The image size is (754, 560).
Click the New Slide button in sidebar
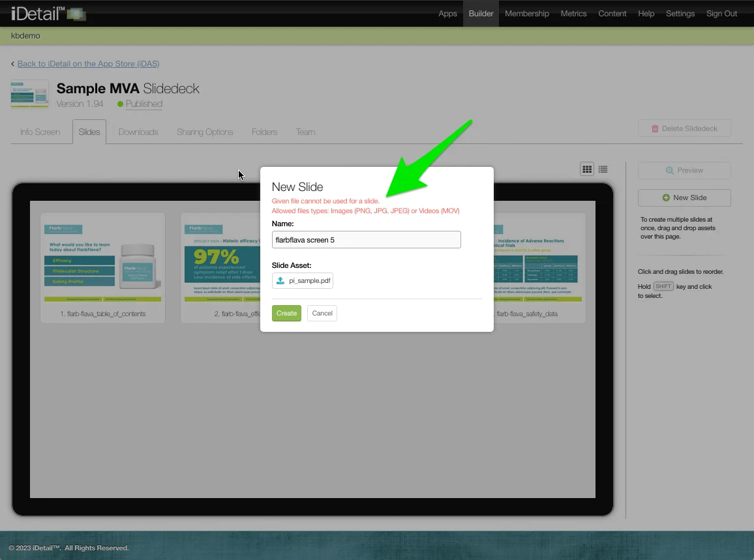click(x=684, y=198)
